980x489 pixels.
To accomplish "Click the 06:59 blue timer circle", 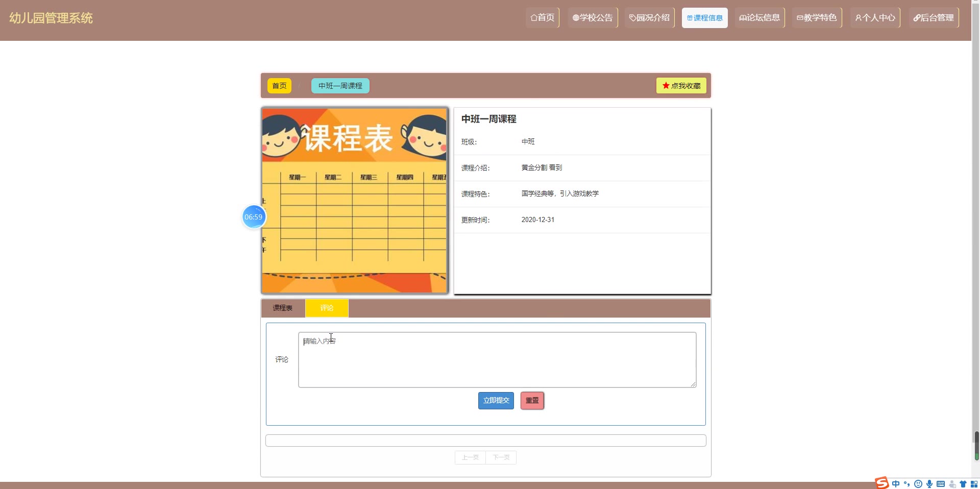I will point(253,217).
